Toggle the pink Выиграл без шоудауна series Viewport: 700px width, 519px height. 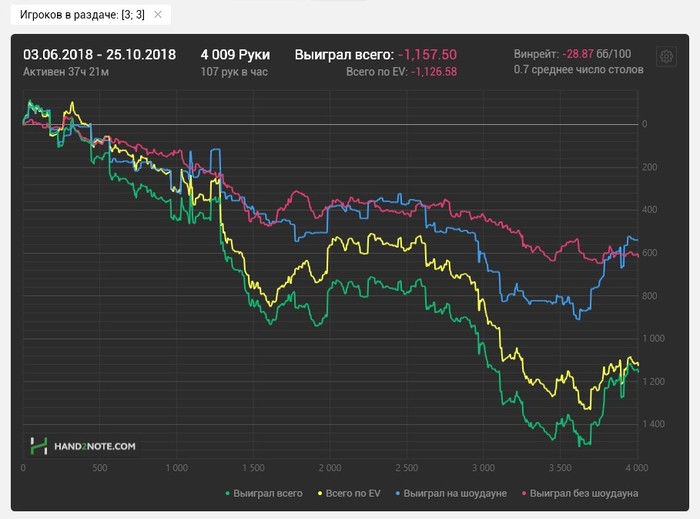click(580, 494)
